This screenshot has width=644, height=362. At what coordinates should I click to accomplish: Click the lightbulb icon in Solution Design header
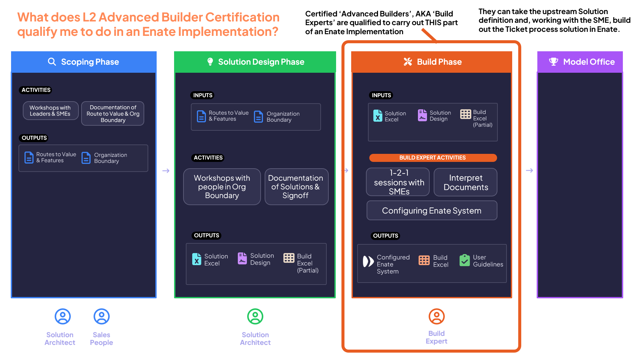coord(210,62)
